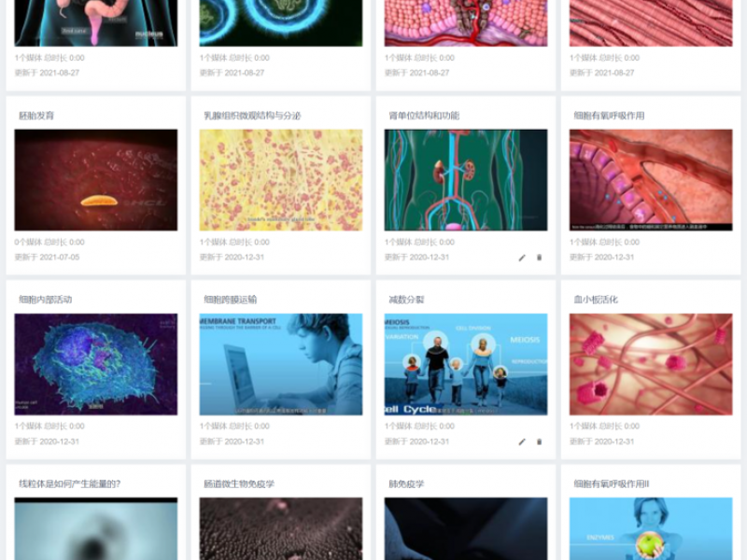Open the 乳腺组织微观结构与分泌 thumbnail
This screenshot has width=747, height=560.
coord(281,180)
